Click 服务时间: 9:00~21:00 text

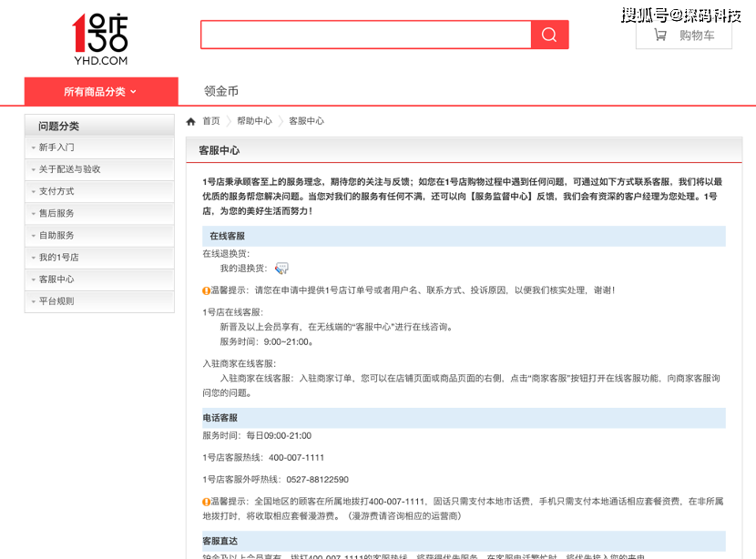point(267,342)
